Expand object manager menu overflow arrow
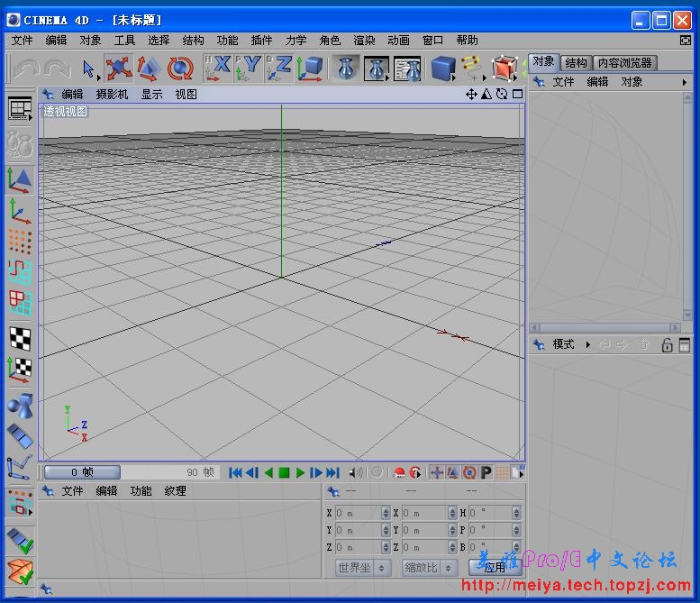Viewport: 700px width, 603px height. click(685, 83)
